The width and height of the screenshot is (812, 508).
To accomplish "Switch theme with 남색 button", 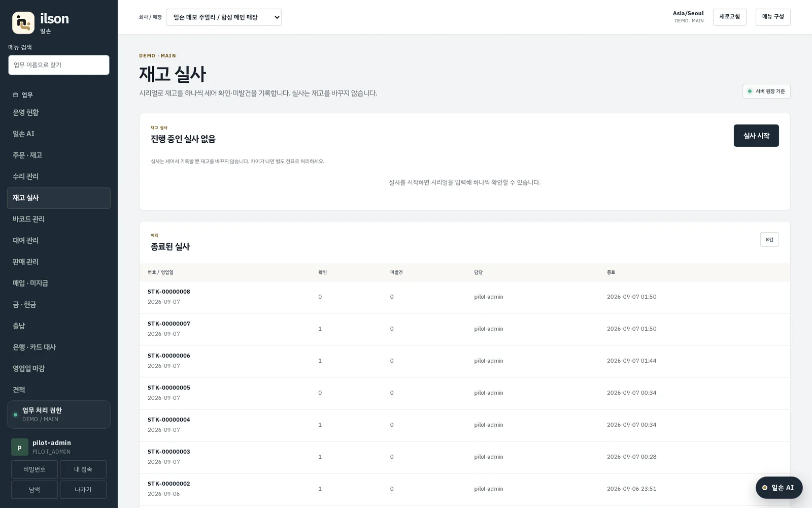I will [x=35, y=490].
